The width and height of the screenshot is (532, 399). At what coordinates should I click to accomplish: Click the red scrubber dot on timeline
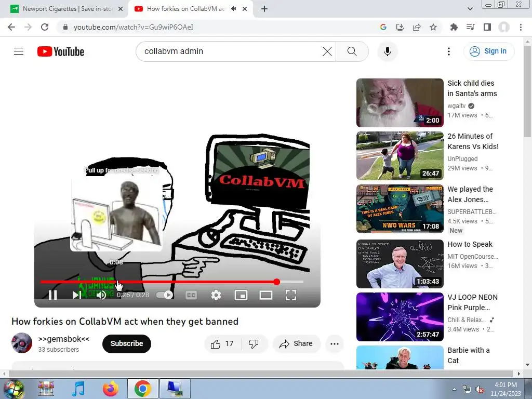[x=277, y=282]
